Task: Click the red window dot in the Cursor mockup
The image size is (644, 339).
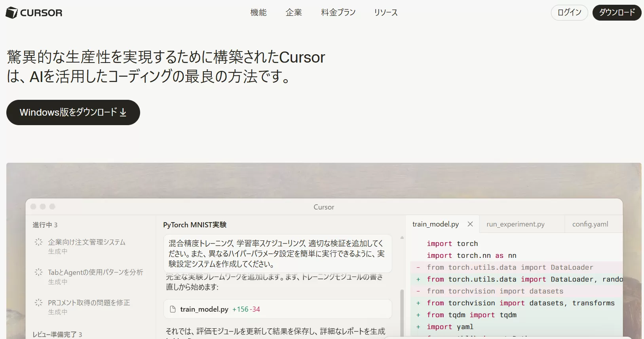Action: [33, 207]
